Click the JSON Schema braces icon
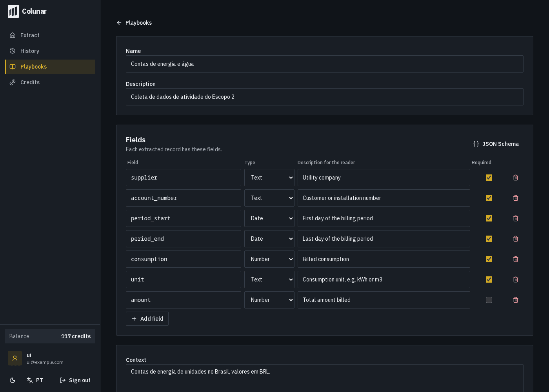 tap(476, 144)
